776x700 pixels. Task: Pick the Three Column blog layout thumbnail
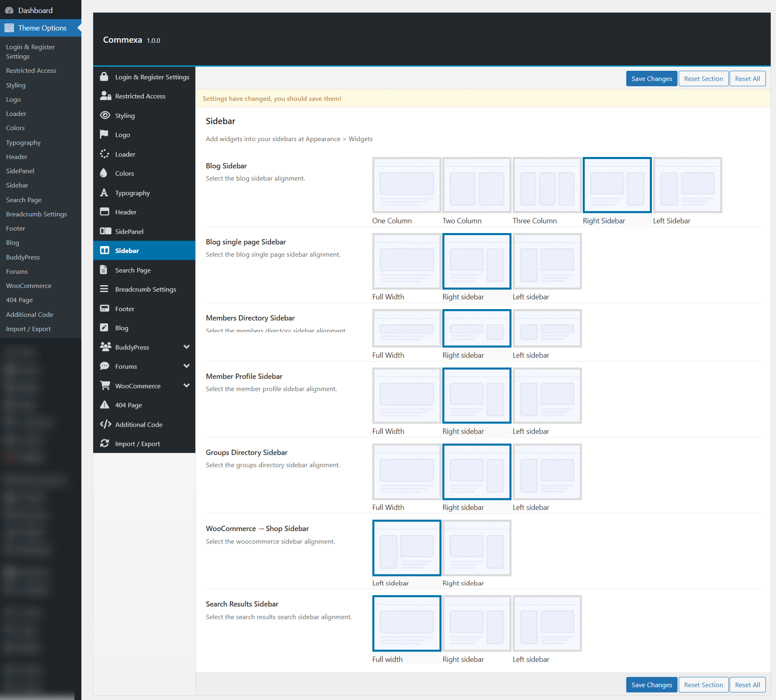(546, 185)
